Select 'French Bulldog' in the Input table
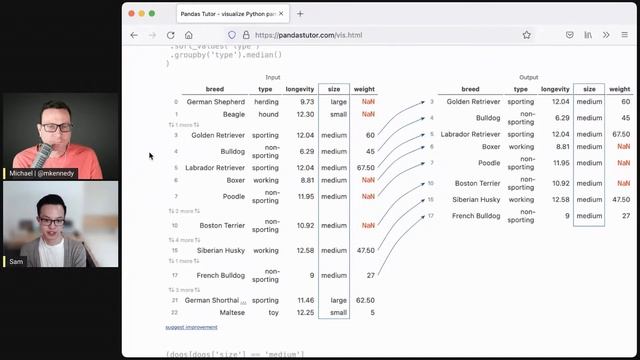 220,276
